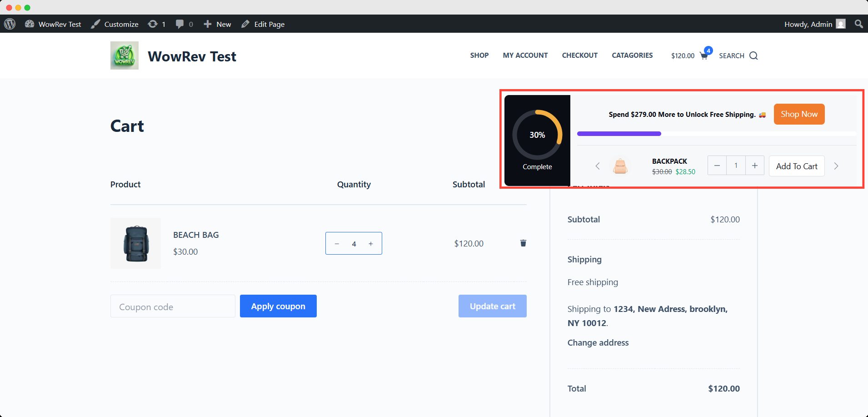The width and height of the screenshot is (868, 417).
Task: Open the BACKPACK product name
Action: [669, 161]
